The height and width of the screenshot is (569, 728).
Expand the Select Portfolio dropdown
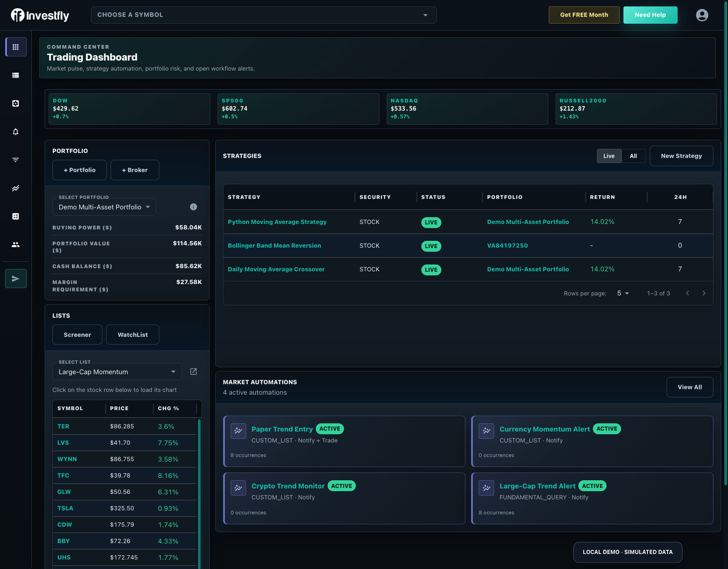tap(104, 207)
